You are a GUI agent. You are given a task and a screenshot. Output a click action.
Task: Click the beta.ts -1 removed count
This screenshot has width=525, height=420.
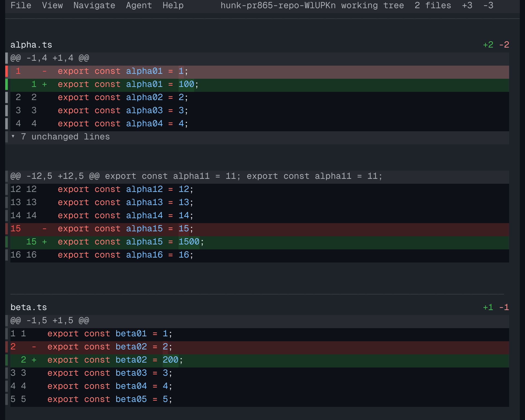coord(504,307)
